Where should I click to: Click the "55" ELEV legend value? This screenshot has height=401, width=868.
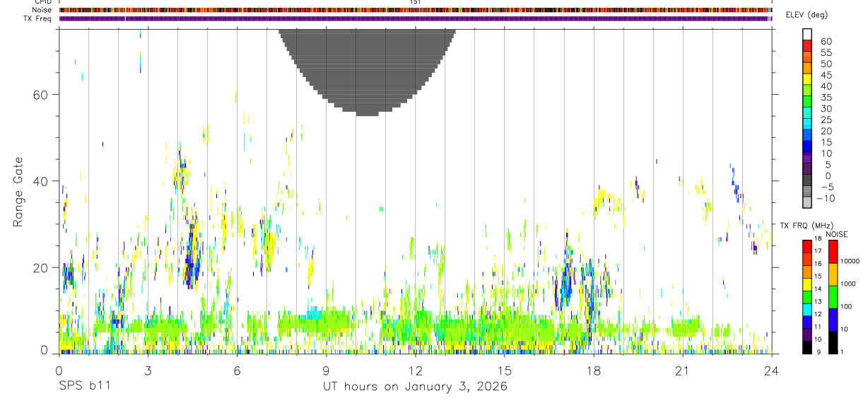click(825, 53)
